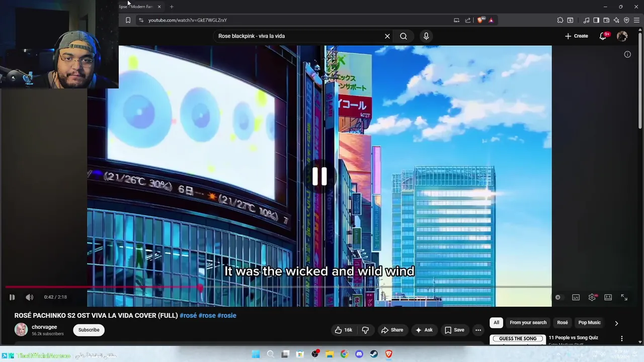The image size is (644, 362).
Task: Open options for 11 People vs Song Quiz
Action: (622, 338)
